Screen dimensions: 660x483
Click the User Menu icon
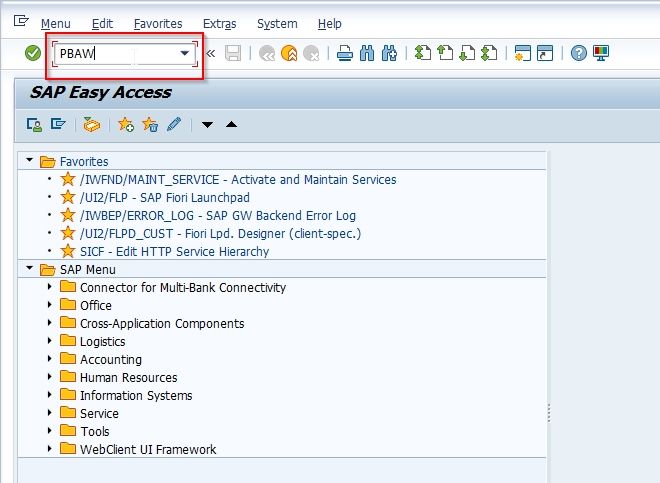34,125
